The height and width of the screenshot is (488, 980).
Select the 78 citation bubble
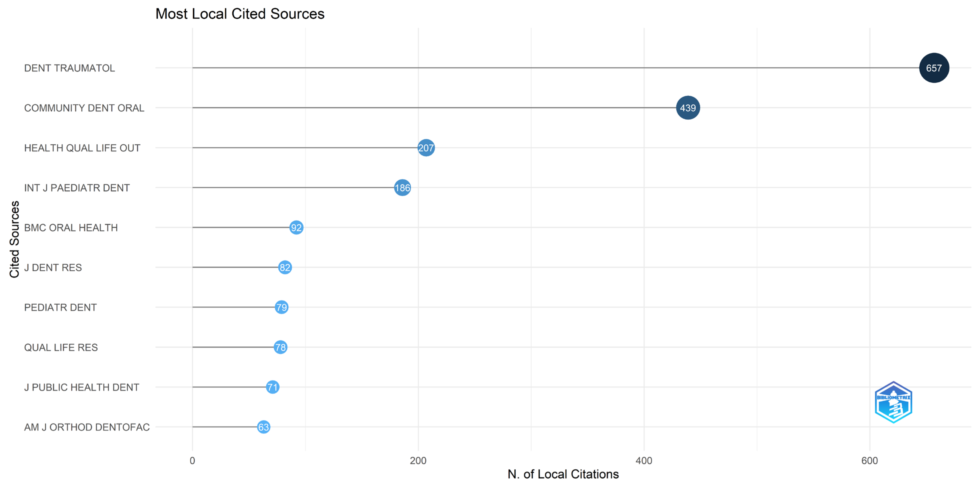click(280, 347)
